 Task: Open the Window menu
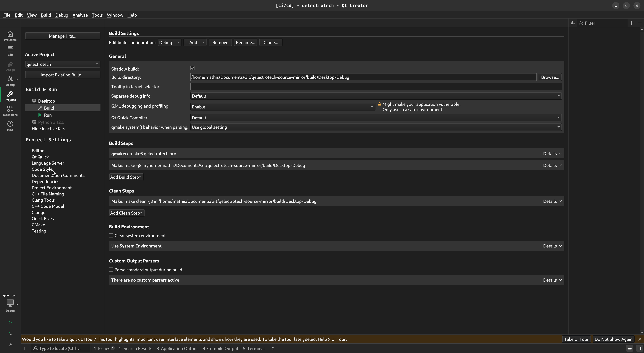[x=115, y=15]
